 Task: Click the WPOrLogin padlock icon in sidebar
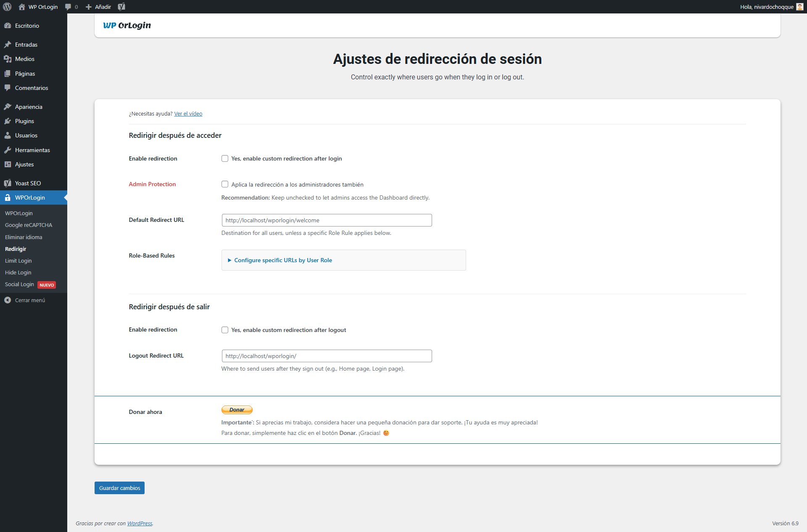pos(8,198)
